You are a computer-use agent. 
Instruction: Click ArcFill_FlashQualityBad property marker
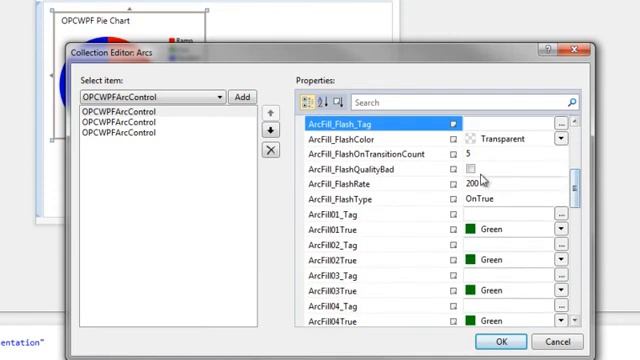453,169
